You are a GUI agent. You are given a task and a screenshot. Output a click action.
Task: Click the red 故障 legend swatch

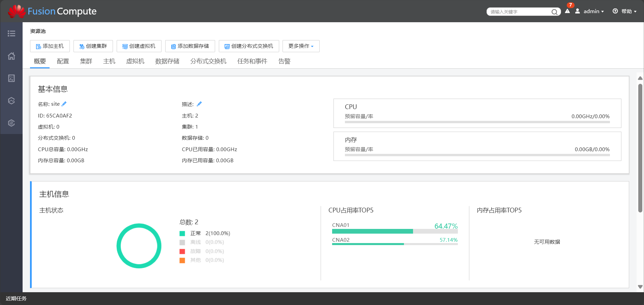[182, 251]
